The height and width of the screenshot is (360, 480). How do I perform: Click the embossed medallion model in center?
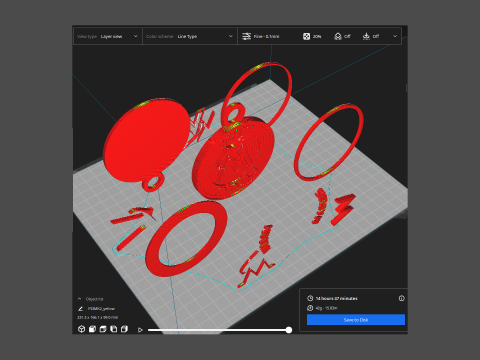[x=233, y=158]
